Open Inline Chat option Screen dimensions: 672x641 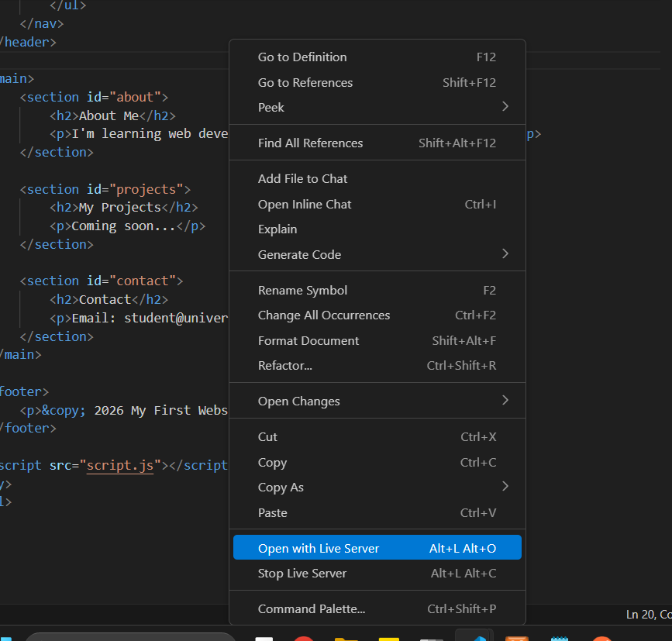coord(305,205)
